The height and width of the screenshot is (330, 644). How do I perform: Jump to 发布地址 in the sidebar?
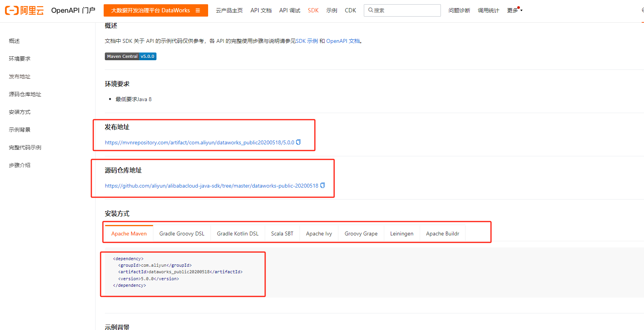tap(20, 76)
